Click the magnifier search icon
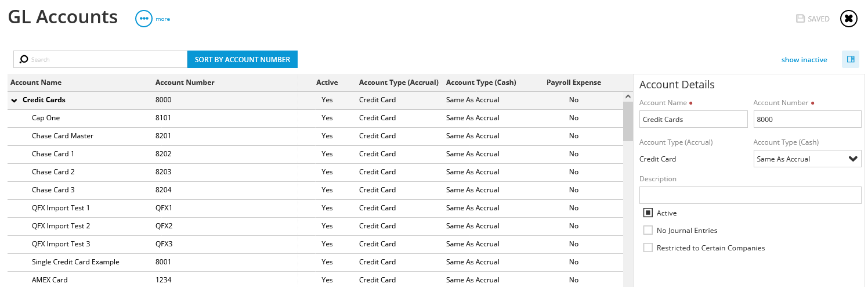The image size is (868, 287). click(24, 59)
